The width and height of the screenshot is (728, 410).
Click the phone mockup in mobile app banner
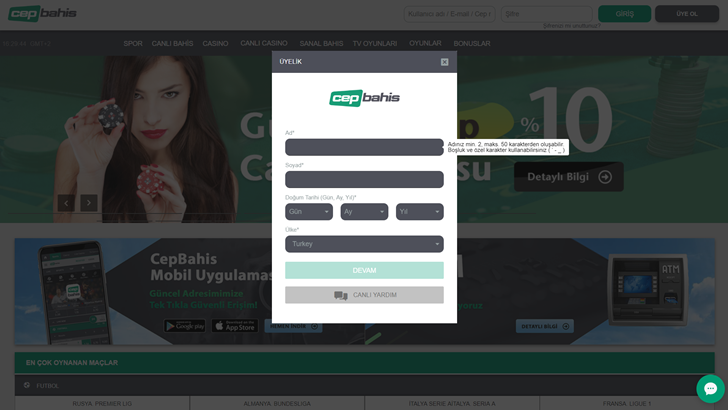click(x=76, y=293)
